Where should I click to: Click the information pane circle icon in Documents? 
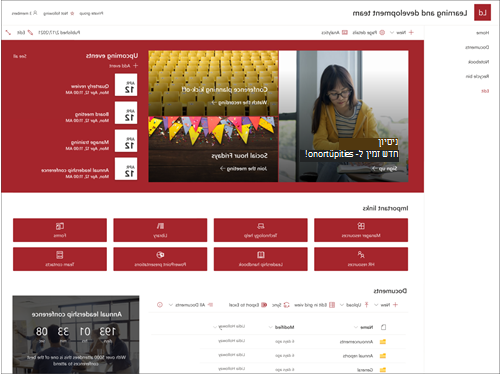(x=160, y=305)
